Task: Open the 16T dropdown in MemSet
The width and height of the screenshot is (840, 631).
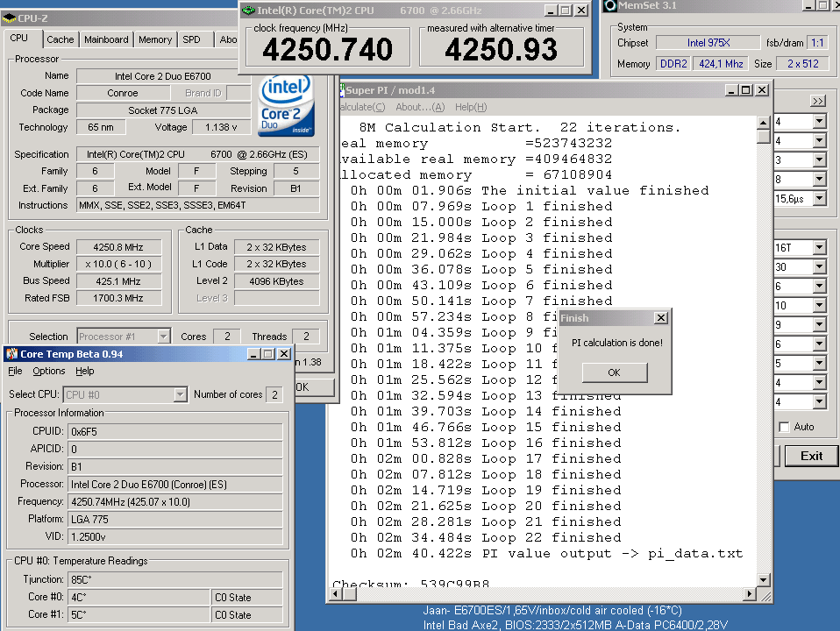Action: [819, 247]
